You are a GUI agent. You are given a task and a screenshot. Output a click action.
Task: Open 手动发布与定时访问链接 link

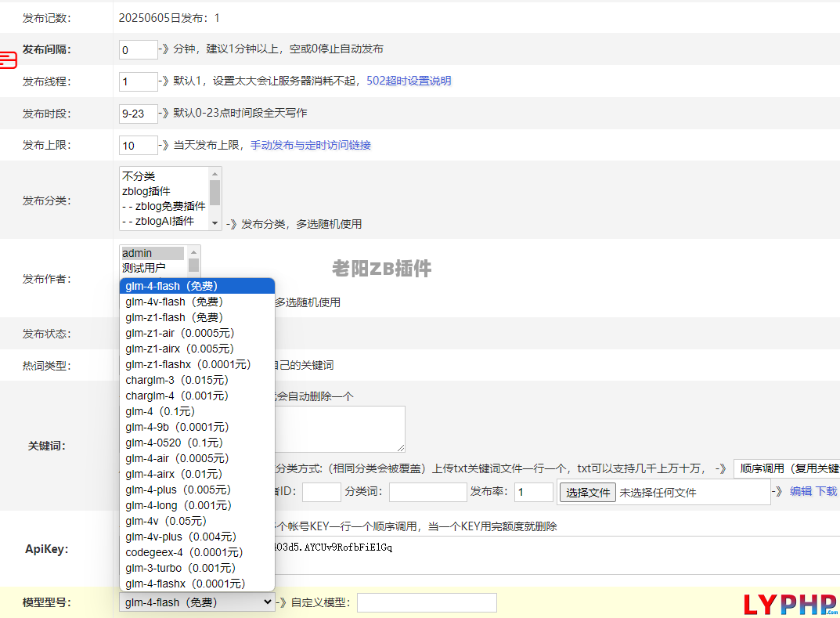(x=311, y=145)
